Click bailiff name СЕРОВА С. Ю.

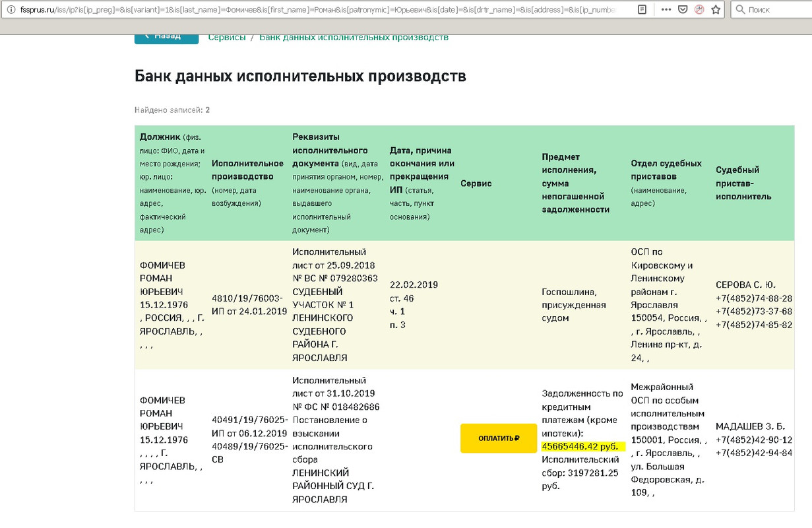(745, 285)
